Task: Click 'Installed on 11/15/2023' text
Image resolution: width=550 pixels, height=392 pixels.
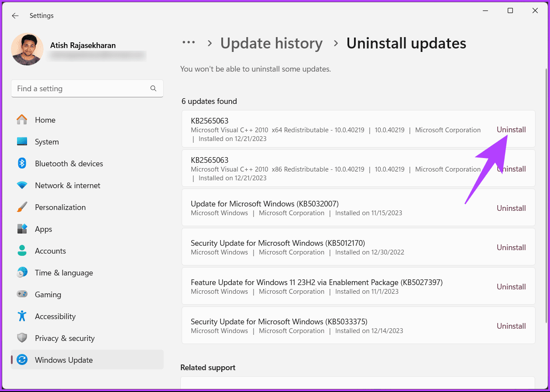Action: point(368,213)
